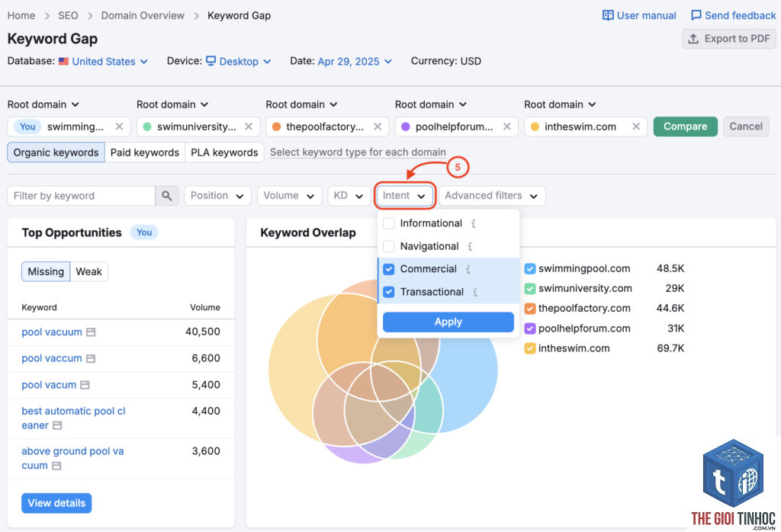Image resolution: width=781 pixels, height=532 pixels.
Task: Toggle intheswim.com legend checkbox
Action: (x=530, y=348)
